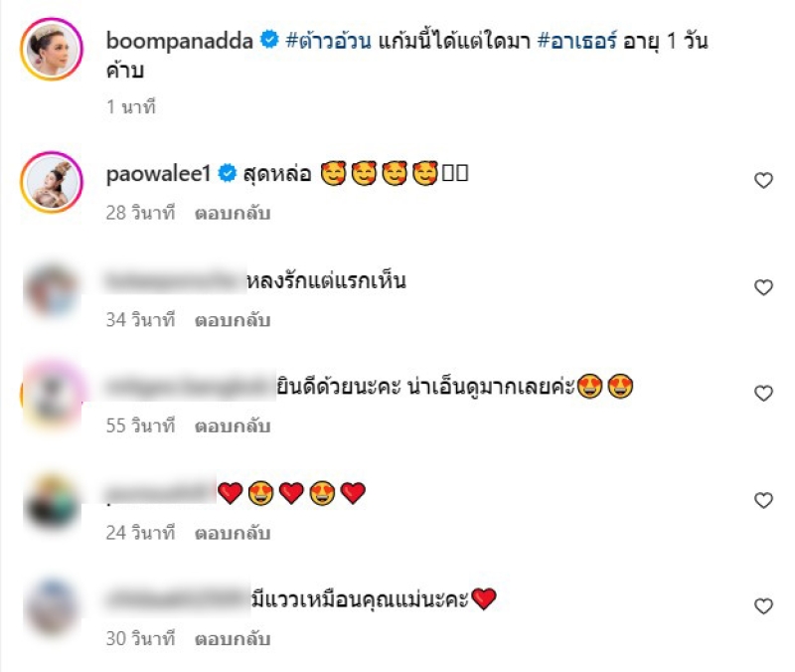Like the comment with hearts and emoji faces
This screenshot has width=795, height=672.
tap(763, 501)
